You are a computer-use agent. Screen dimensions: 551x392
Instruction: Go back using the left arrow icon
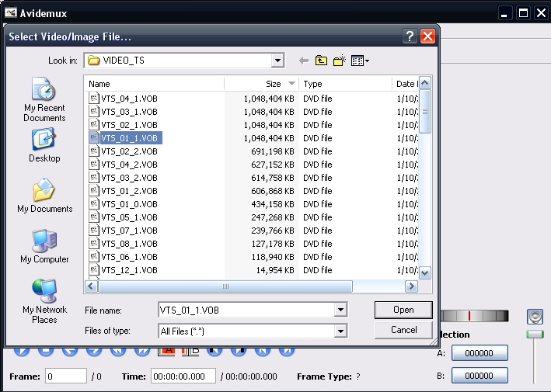(x=304, y=61)
